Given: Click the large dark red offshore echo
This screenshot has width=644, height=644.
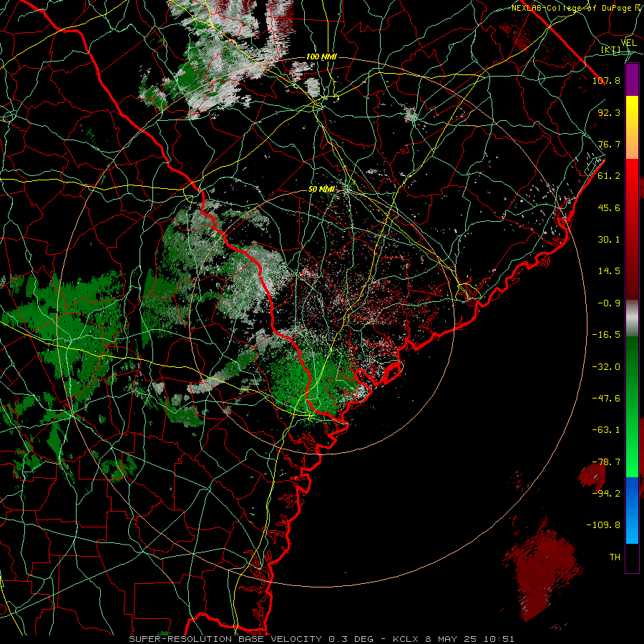Looking at the screenshot, I should point(545,571).
